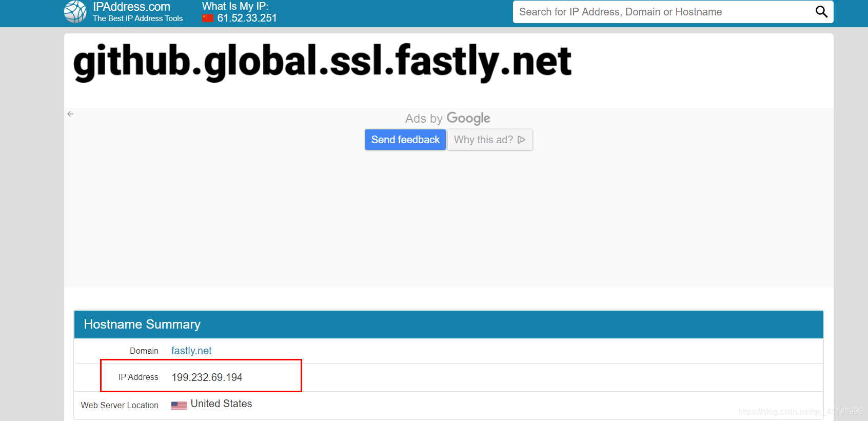Click the Domain label
The width and height of the screenshot is (868, 421).
click(x=144, y=351)
